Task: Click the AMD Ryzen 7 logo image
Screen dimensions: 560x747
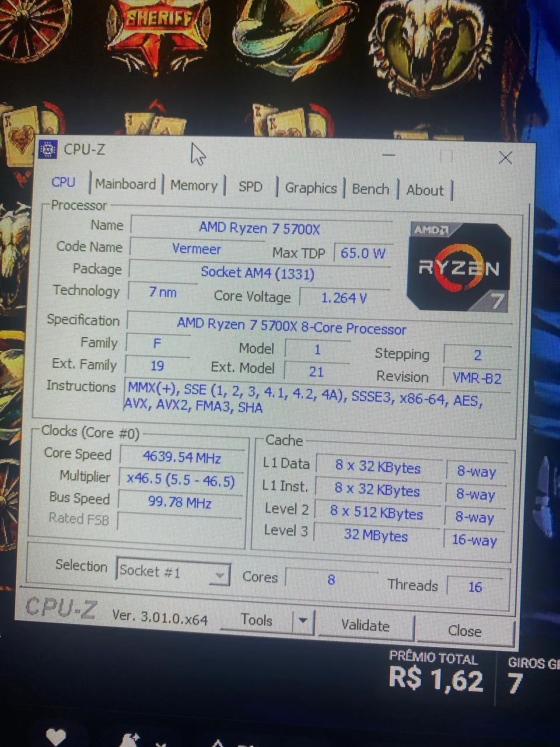Action: [x=460, y=266]
